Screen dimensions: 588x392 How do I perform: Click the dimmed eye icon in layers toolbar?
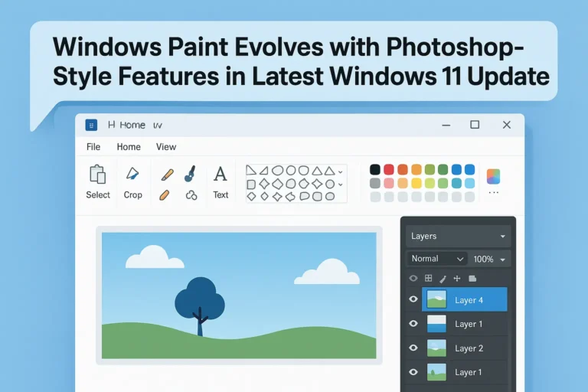(413, 279)
